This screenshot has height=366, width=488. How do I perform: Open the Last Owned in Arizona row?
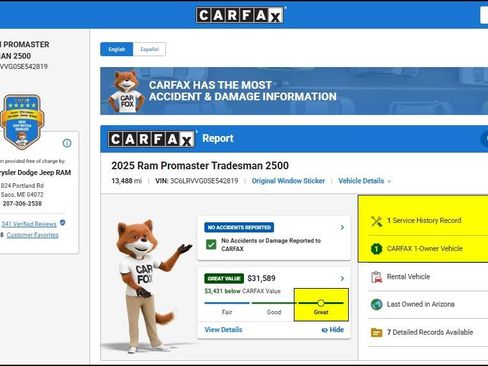pyautogui.click(x=428, y=304)
